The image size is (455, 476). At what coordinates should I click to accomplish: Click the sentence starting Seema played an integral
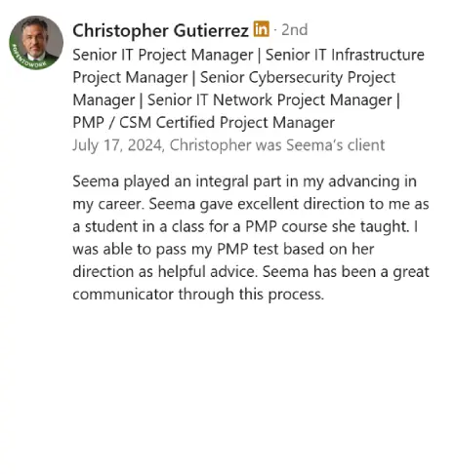tap(244, 181)
